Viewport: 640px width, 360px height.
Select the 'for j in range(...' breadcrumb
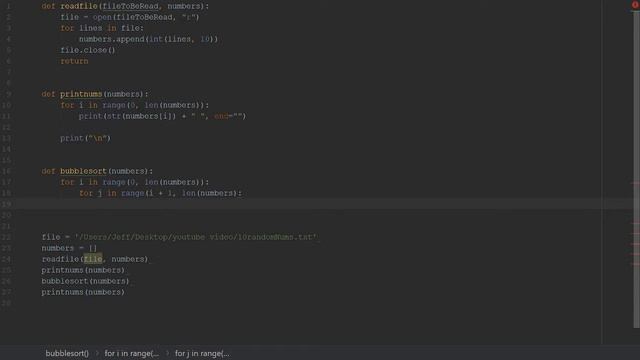coord(202,353)
